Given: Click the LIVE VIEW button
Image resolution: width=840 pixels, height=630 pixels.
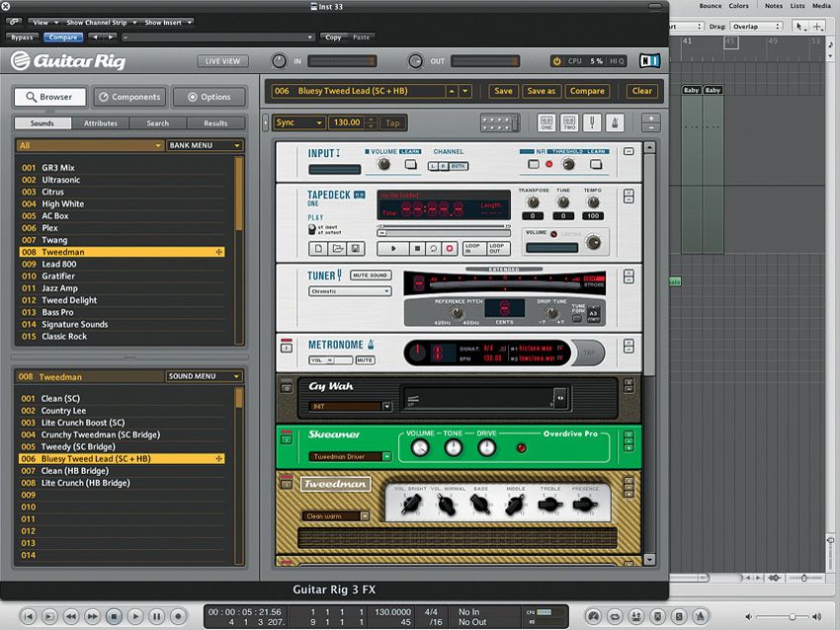Looking at the screenshot, I should coord(223,61).
